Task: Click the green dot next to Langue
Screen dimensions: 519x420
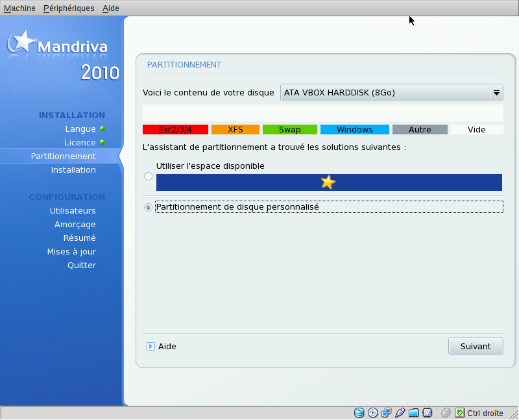Action: [x=103, y=129]
